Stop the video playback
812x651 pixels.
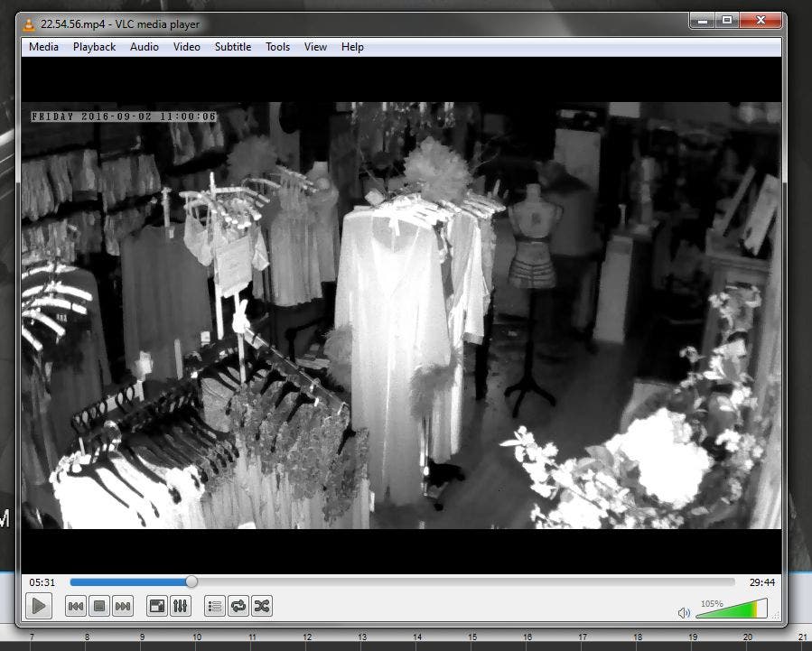click(x=100, y=606)
